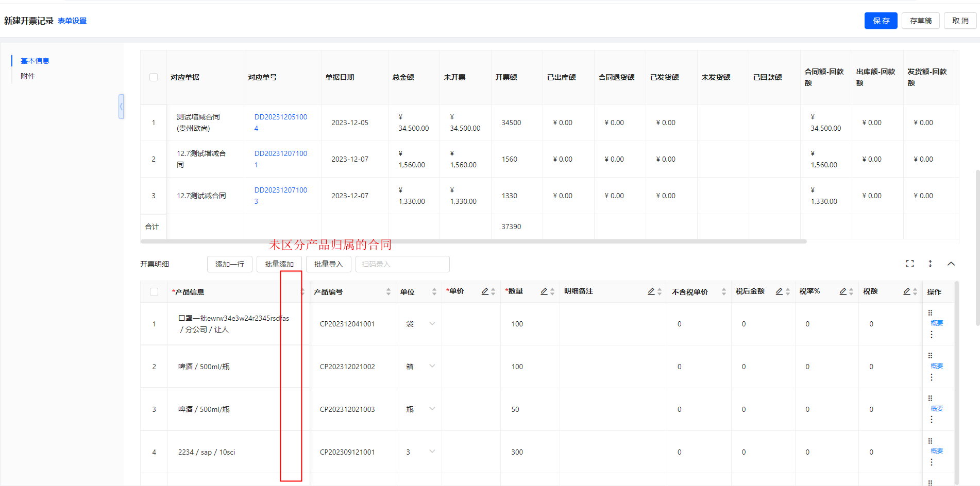The width and height of the screenshot is (980, 486).
Task: Click edit pencil icon in 税率% header
Action: pyautogui.click(x=843, y=291)
